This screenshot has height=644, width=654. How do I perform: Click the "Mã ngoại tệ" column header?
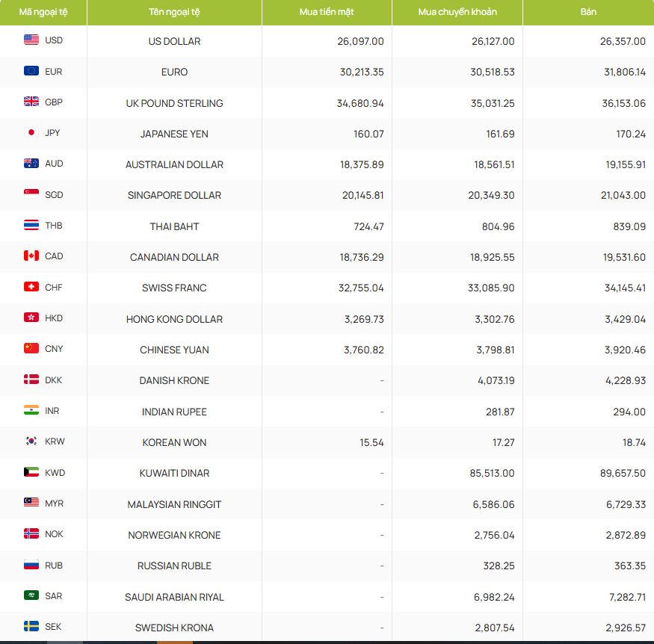(x=43, y=12)
